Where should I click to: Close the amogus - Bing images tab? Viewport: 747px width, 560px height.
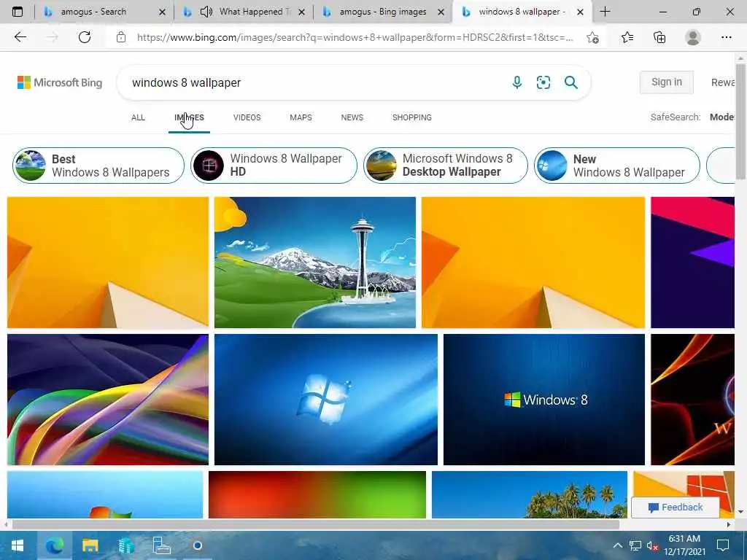pyautogui.click(x=441, y=12)
